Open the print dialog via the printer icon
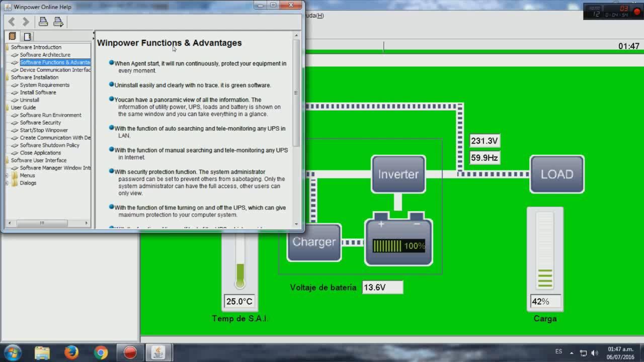Viewport: 644px width, 362px height. 43,22
